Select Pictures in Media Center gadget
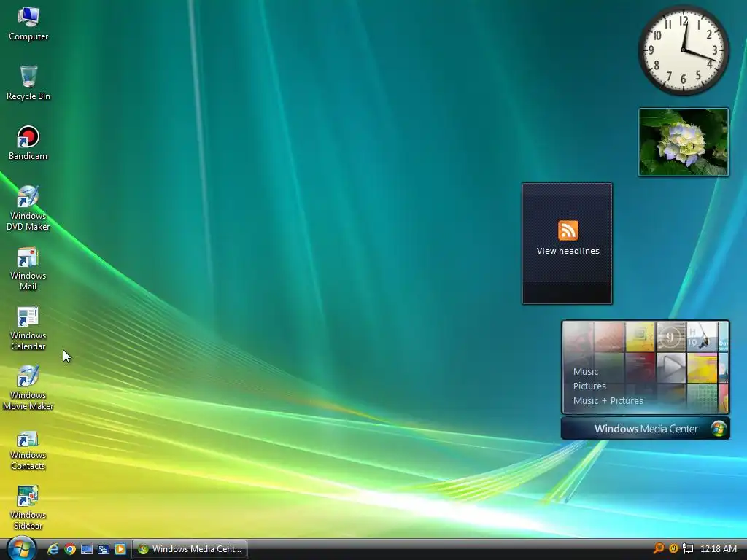Viewport: 747px width, 560px height. [589, 386]
